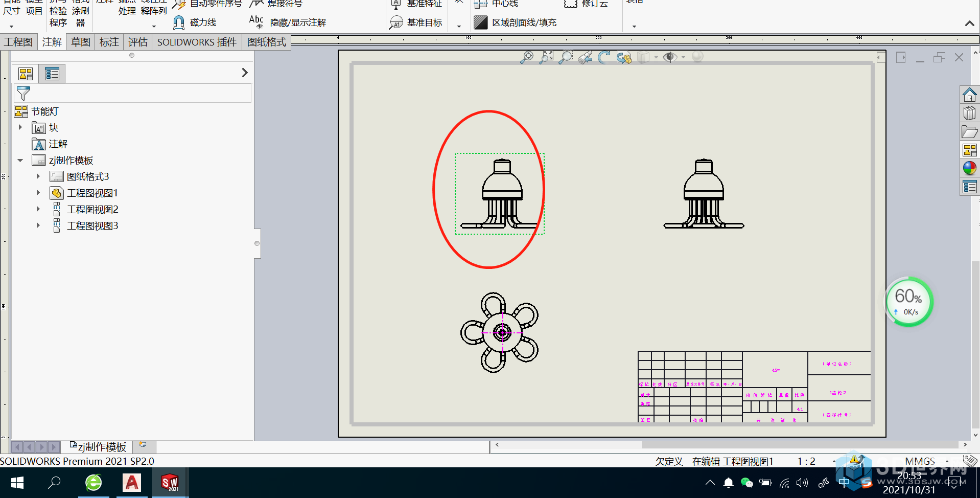Open the Custom Properties task pane
The width and height of the screenshot is (980, 498).
click(969, 187)
